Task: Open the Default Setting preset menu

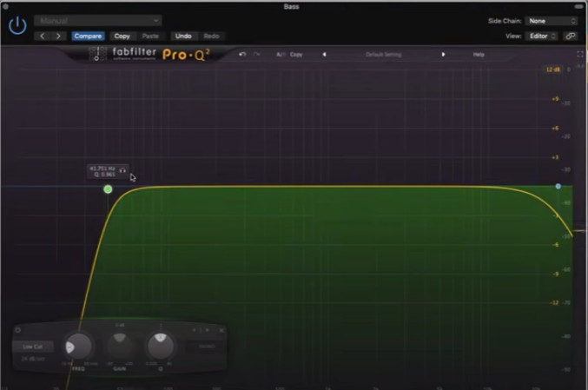Action: click(384, 55)
